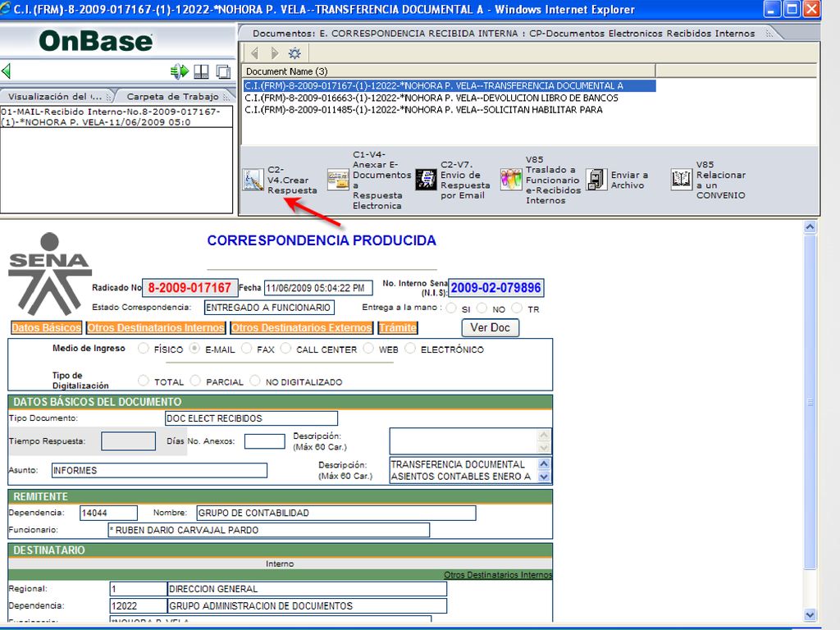Choose TR for Entrega a la mano

(517, 308)
